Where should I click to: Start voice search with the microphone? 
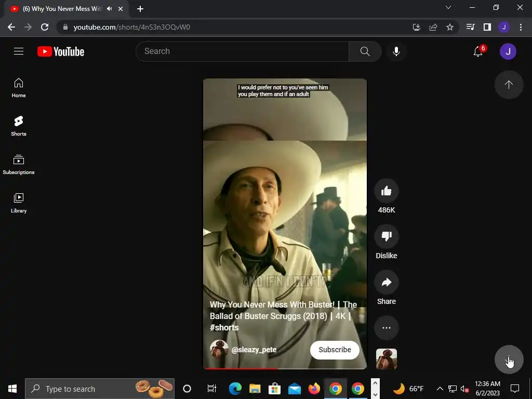(396, 51)
